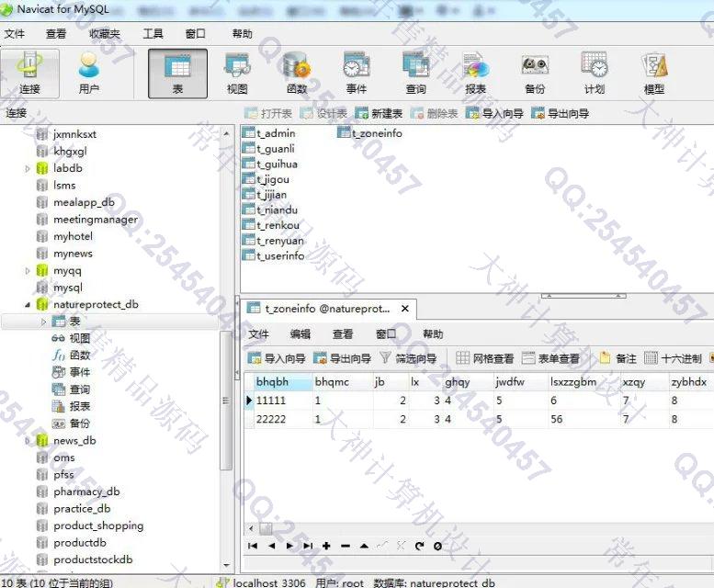Collapse the natureprotect_db database

coord(28,304)
